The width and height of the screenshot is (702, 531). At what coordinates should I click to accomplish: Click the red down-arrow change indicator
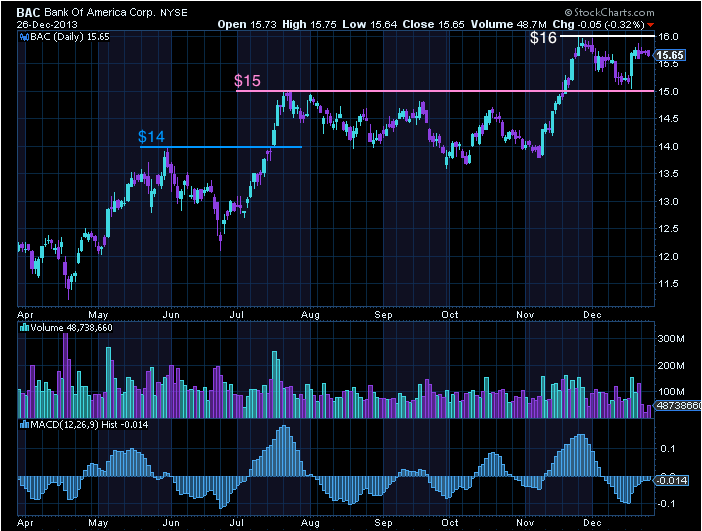(651, 25)
